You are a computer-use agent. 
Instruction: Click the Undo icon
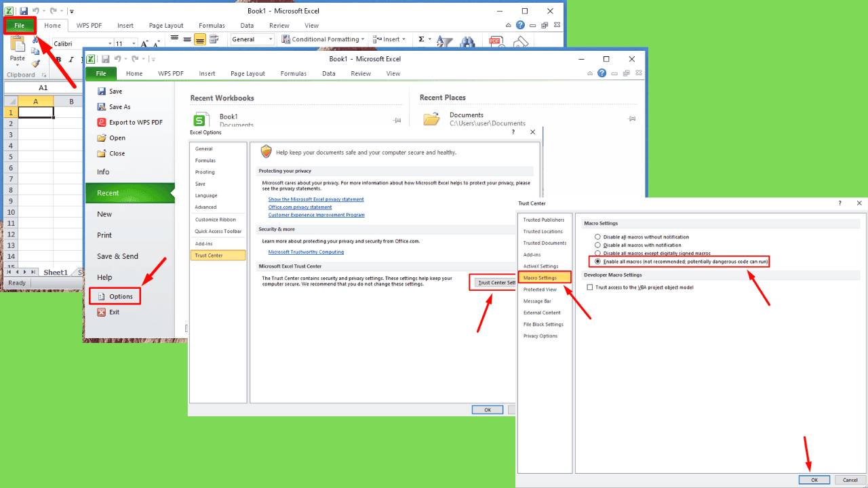click(36, 11)
